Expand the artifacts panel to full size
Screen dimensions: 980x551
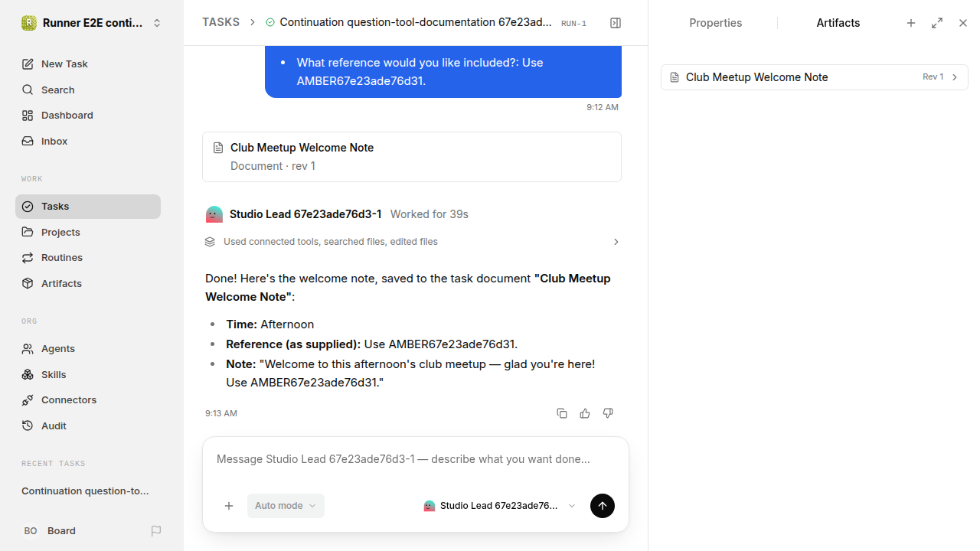click(x=937, y=23)
